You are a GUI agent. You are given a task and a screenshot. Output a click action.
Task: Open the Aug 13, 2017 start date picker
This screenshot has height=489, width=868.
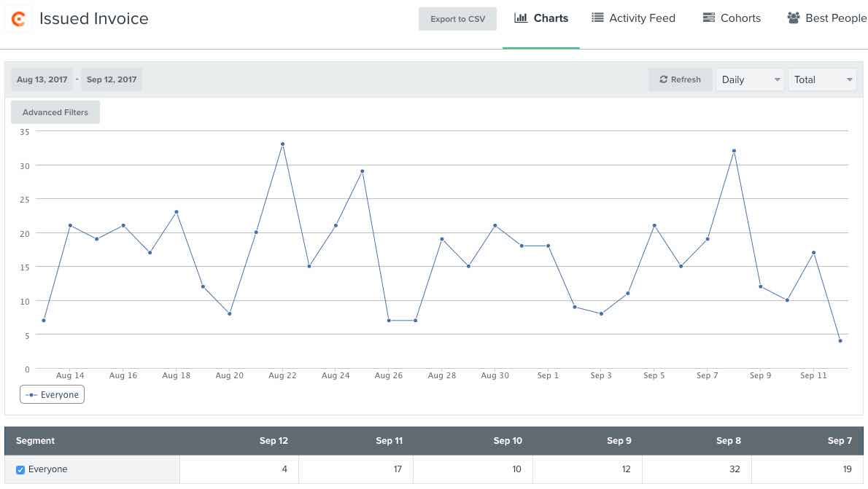42,79
